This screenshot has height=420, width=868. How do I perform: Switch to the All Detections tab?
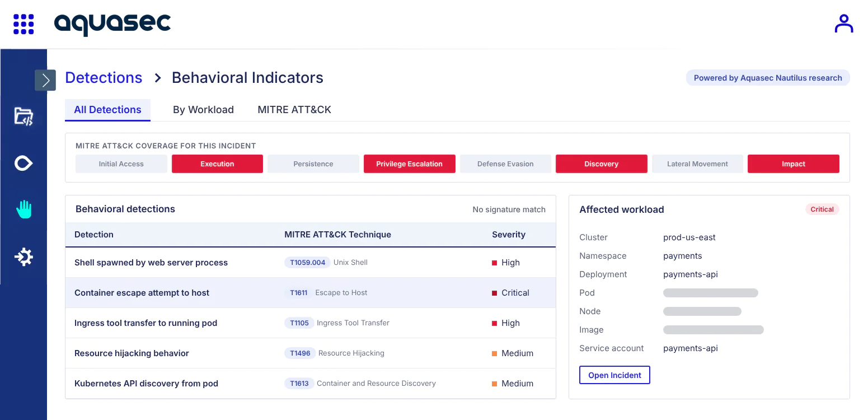click(107, 110)
